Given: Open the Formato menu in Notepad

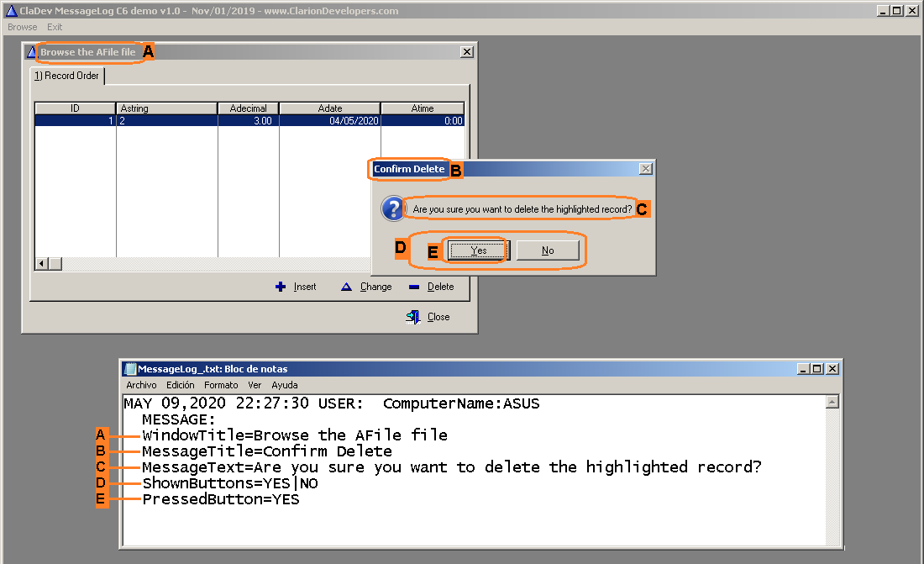Looking at the screenshot, I should point(221,385).
